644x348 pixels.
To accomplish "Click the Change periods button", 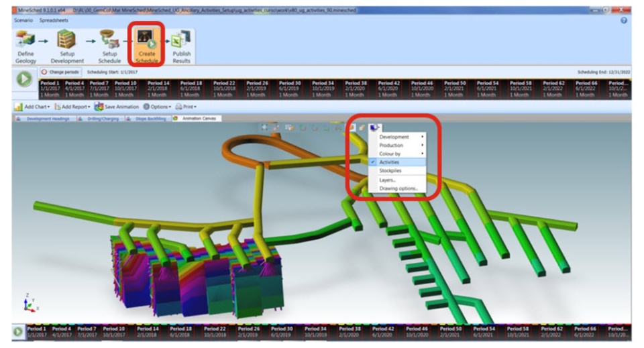I will (x=60, y=72).
